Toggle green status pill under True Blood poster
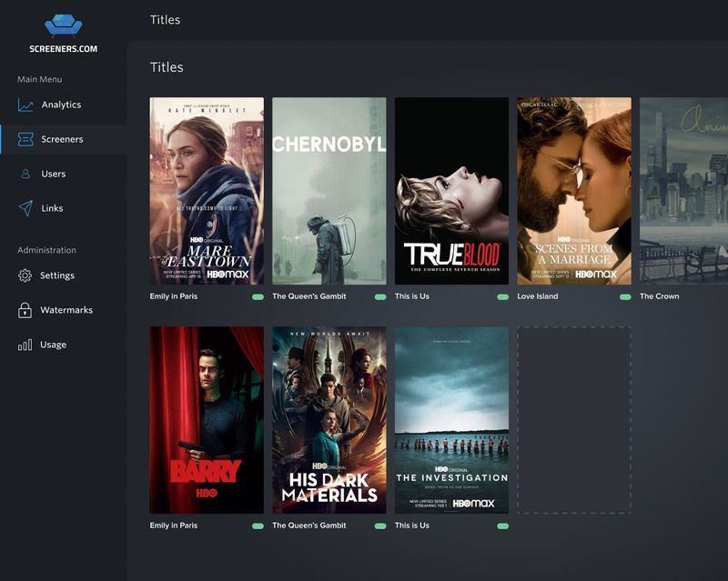728x581 pixels. point(503,297)
